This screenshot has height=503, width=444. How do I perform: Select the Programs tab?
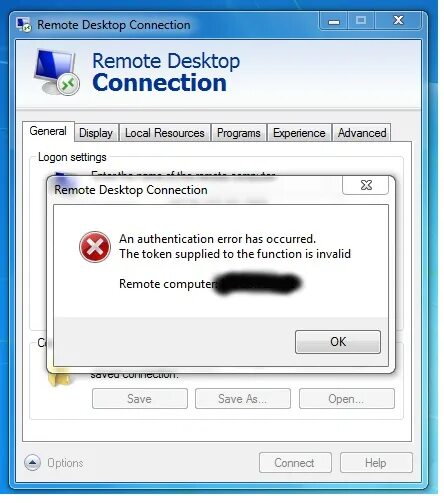pyautogui.click(x=239, y=133)
